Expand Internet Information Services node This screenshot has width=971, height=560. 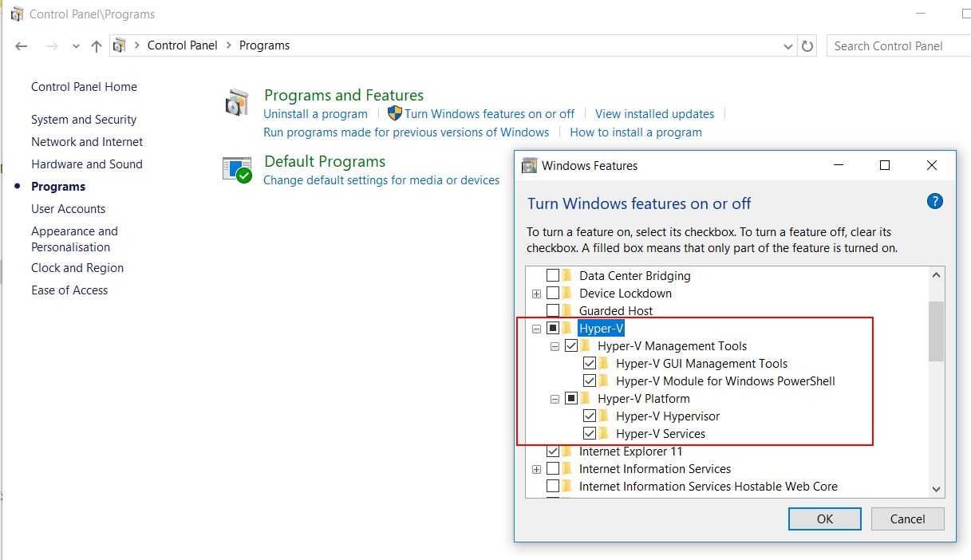point(536,468)
